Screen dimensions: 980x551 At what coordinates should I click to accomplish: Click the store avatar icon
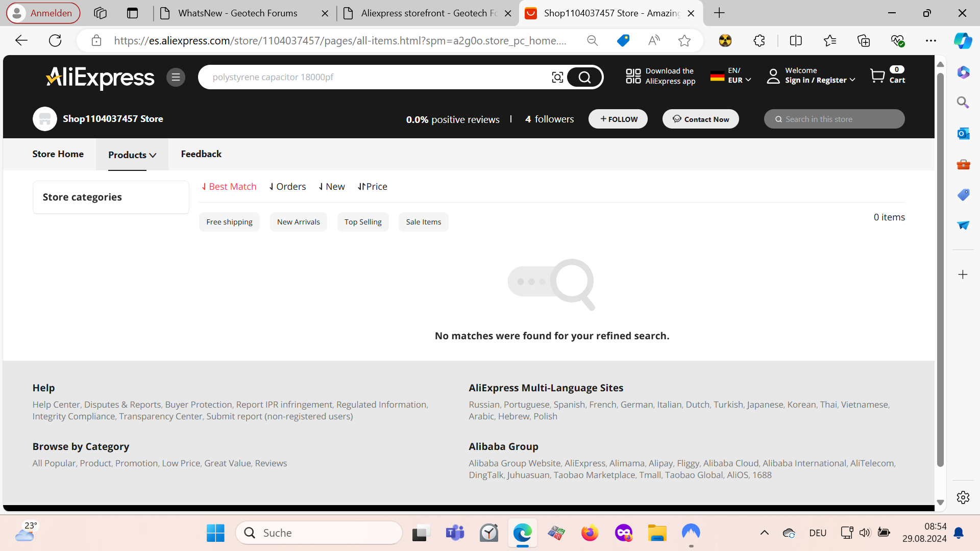pyautogui.click(x=45, y=119)
